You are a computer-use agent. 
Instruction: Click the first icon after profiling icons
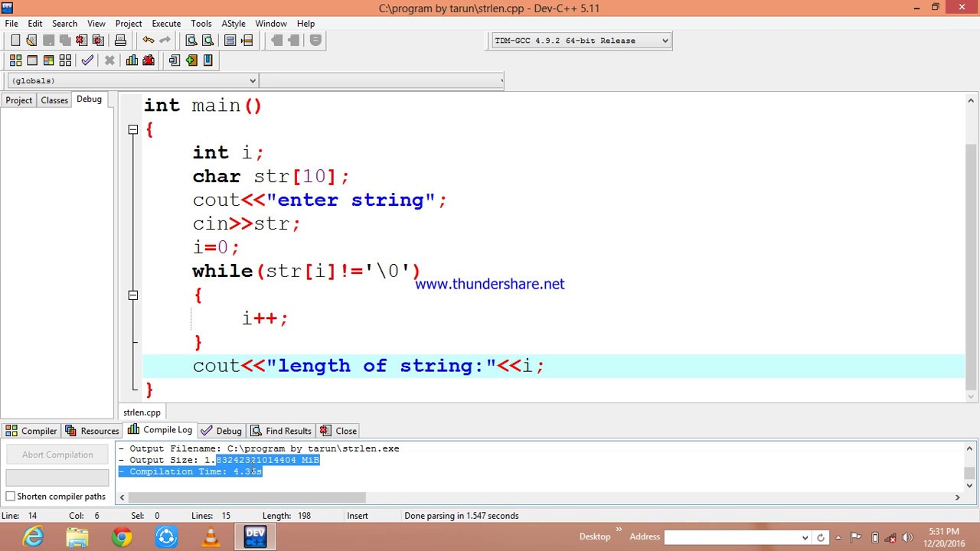[175, 60]
